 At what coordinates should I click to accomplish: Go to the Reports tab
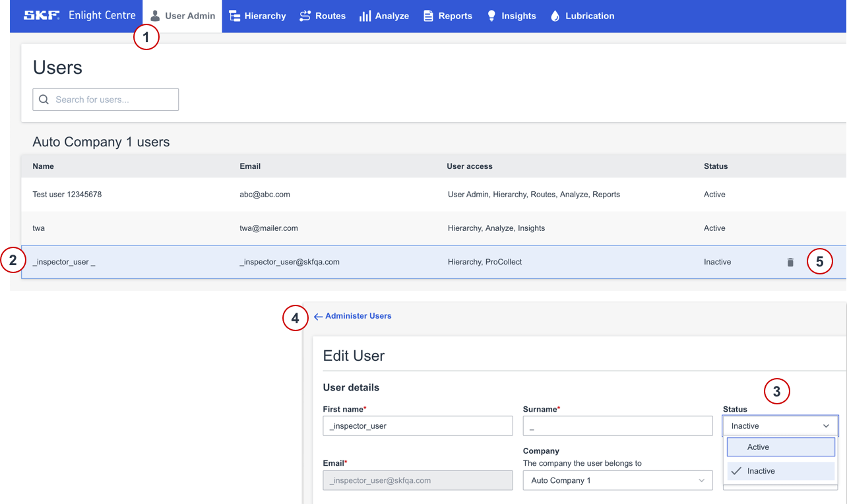(x=448, y=16)
